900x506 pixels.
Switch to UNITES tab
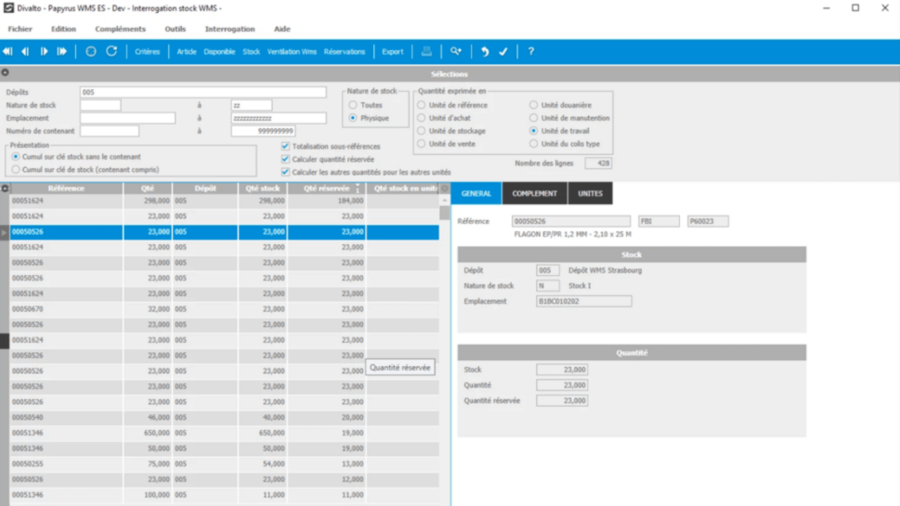[590, 193]
